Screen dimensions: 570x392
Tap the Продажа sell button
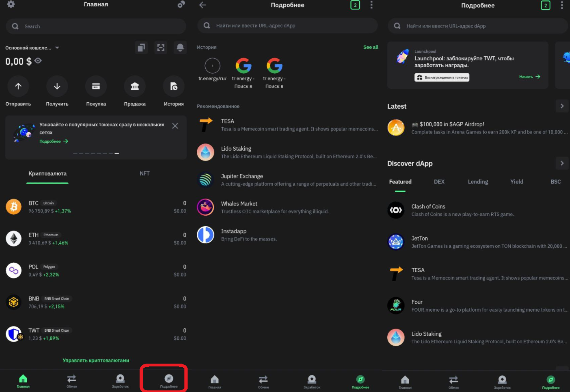[x=135, y=92]
